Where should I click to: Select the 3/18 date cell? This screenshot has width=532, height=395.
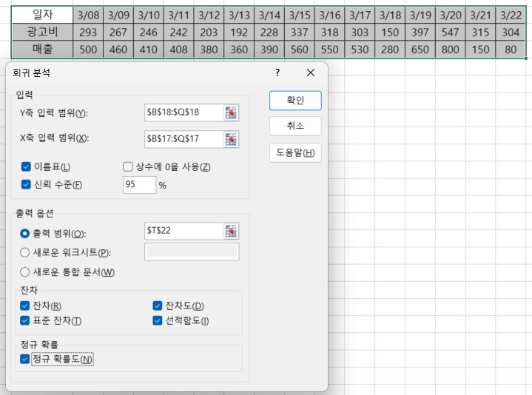[390, 15]
